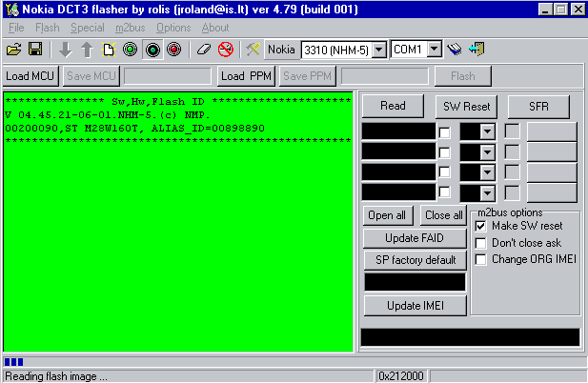
Task: Click the gray down arrow toolbar icon
Action: pos(66,50)
